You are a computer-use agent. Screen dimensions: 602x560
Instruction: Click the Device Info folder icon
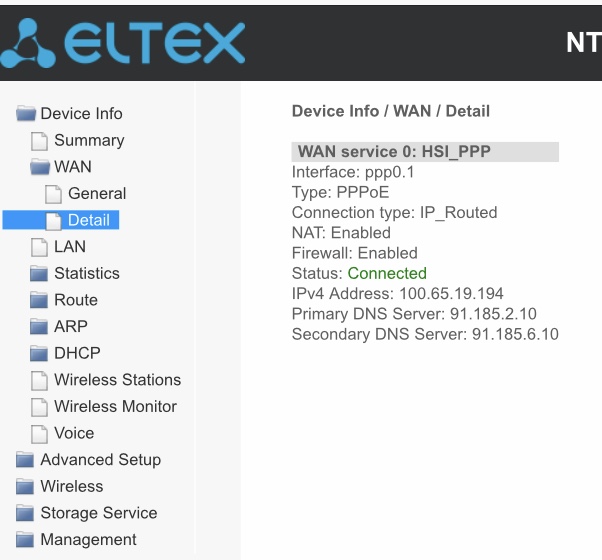click(x=26, y=113)
